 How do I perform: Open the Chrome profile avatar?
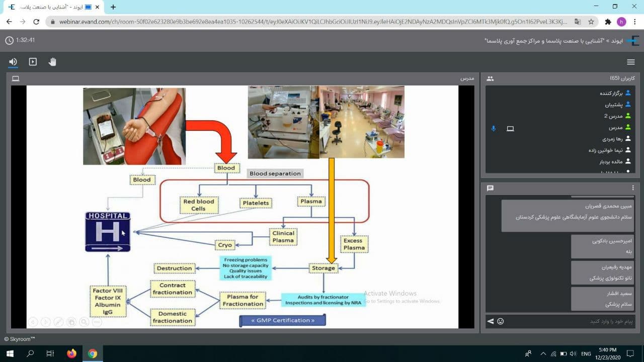click(621, 22)
